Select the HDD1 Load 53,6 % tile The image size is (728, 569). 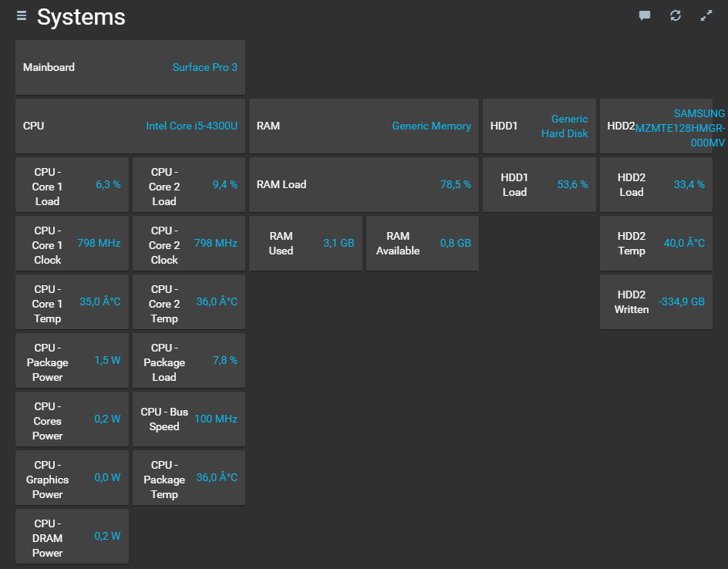pos(539,184)
